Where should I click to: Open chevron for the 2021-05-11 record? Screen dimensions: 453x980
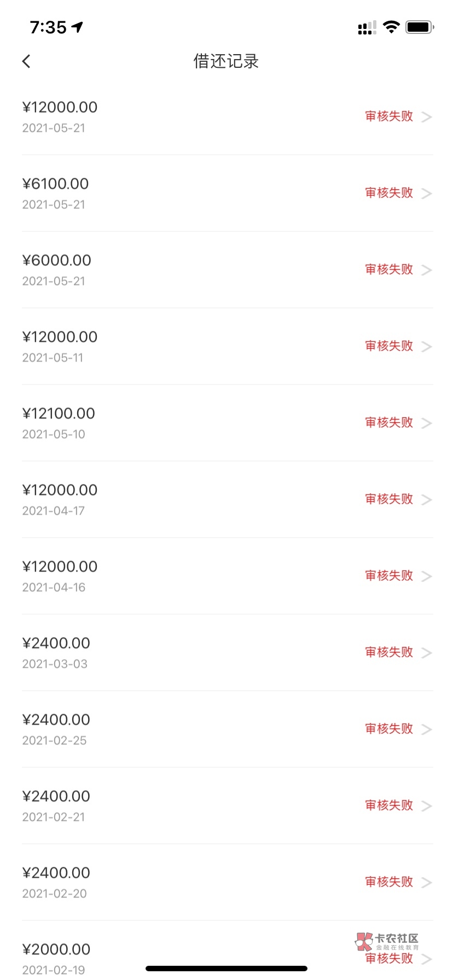tap(427, 347)
